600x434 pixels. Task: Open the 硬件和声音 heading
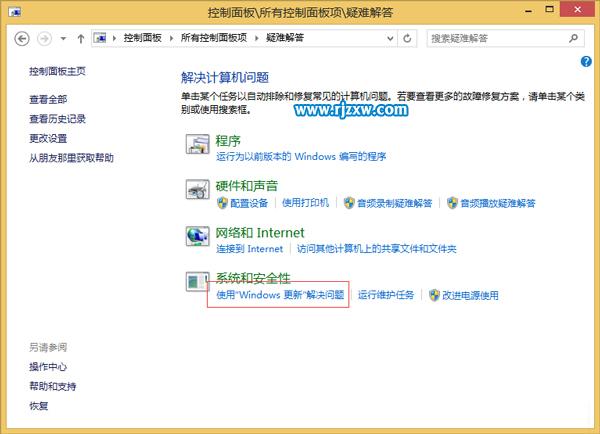tap(247, 186)
